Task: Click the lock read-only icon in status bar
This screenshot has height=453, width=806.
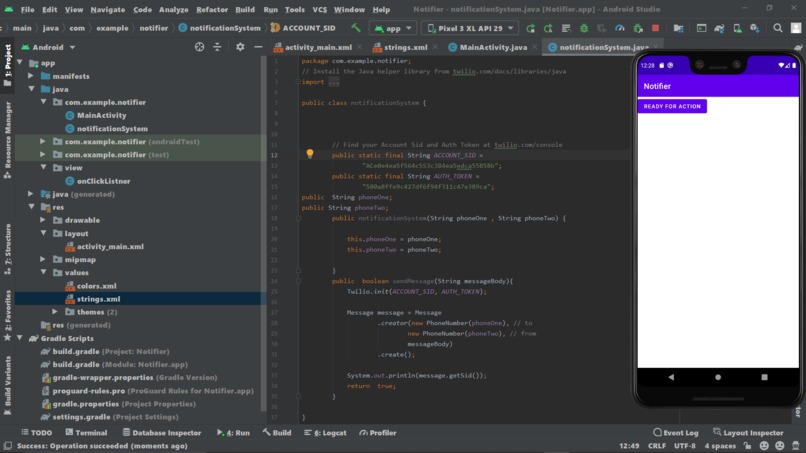Action: pyautogui.click(x=747, y=446)
